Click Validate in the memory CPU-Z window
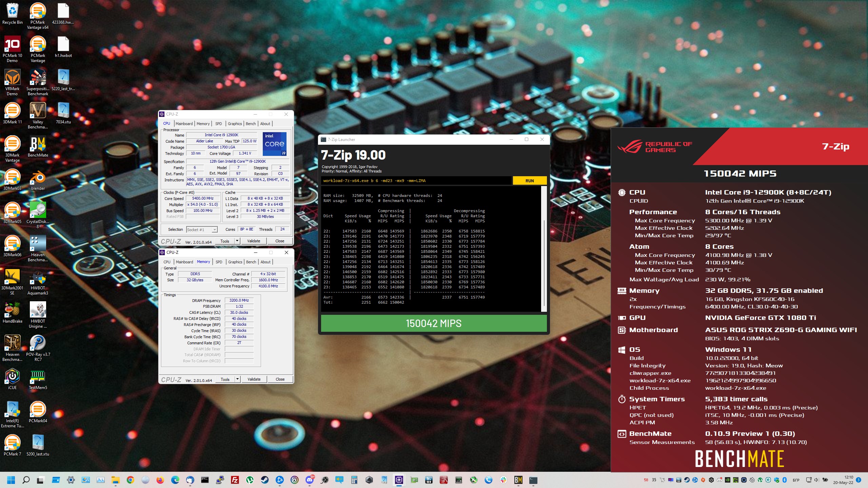Image resolution: width=868 pixels, height=488 pixels. [254, 379]
